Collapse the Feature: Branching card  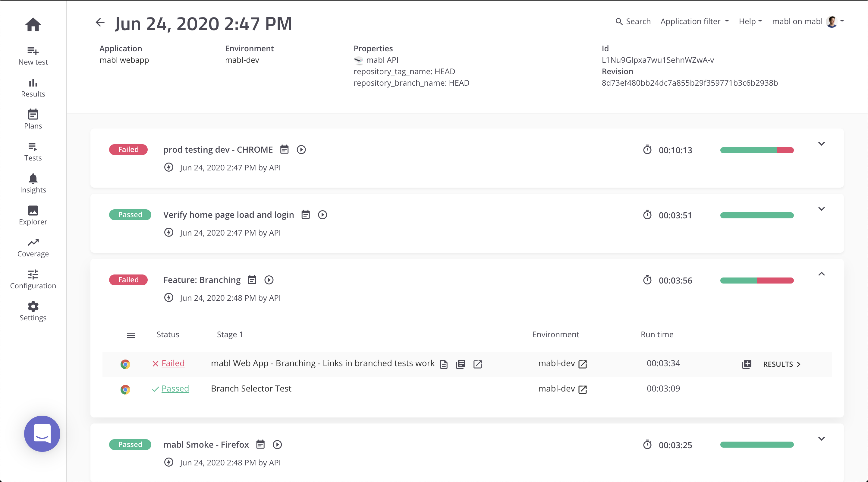[822, 274]
